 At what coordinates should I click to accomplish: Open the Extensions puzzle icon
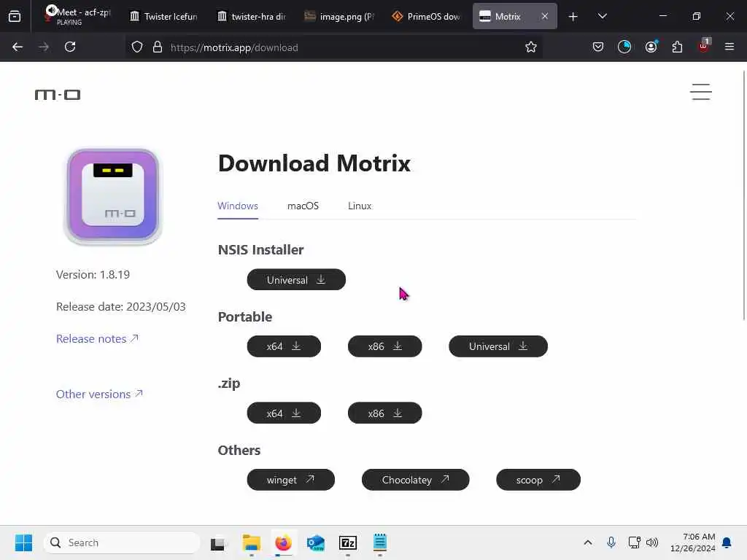pyautogui.click(x=677, y=47)
